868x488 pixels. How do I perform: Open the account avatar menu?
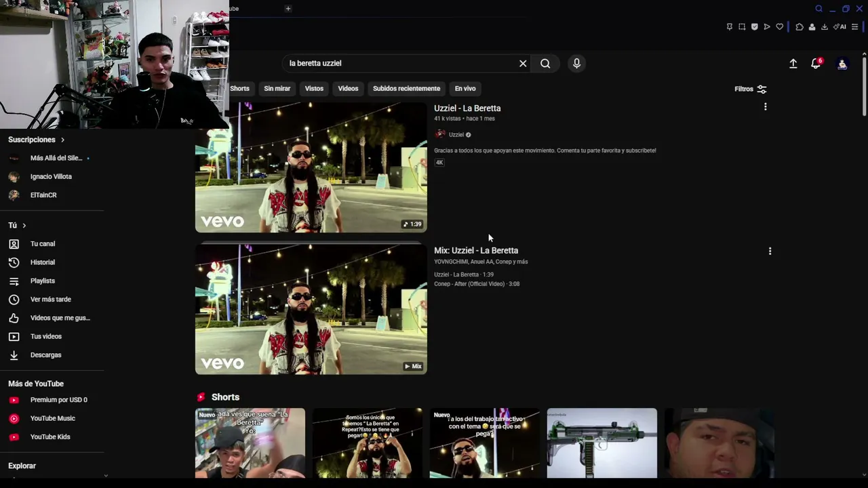(842, 64)
